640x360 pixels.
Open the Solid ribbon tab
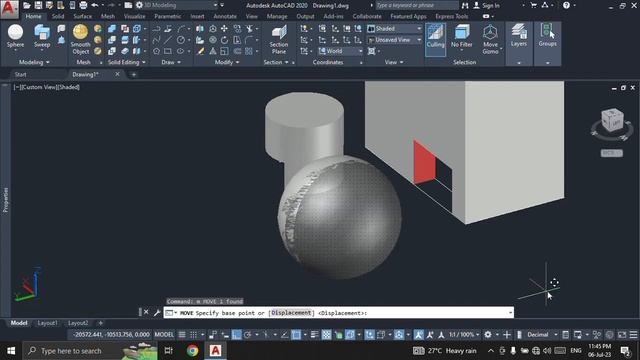tap(58, 16)
